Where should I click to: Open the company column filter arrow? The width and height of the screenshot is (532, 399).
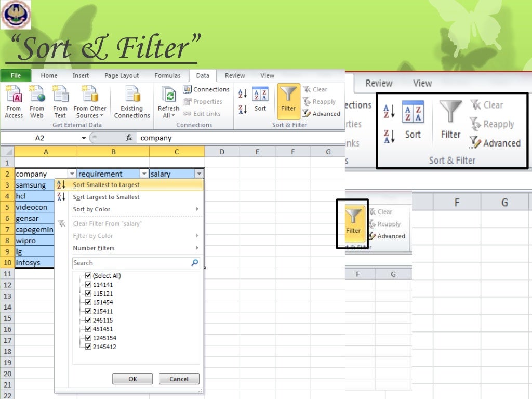pyautogui.click(x=72, y=174)
